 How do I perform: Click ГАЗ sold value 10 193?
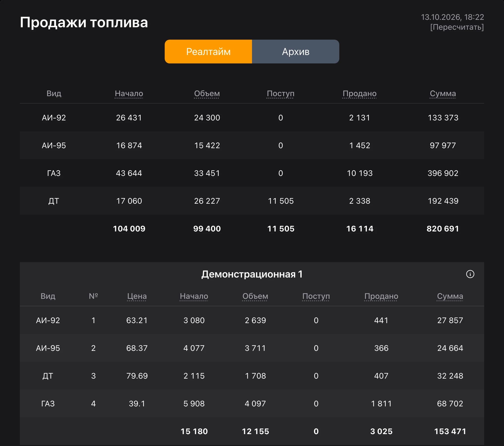click(360, 173)
